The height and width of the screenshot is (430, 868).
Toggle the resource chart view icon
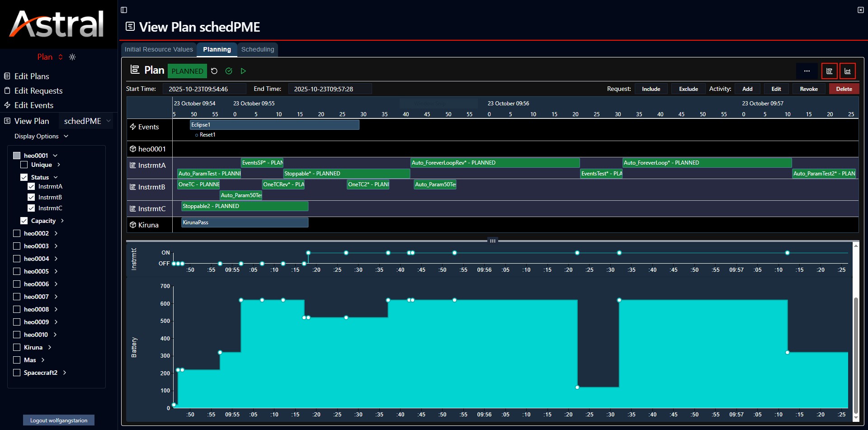pos(848,71)
